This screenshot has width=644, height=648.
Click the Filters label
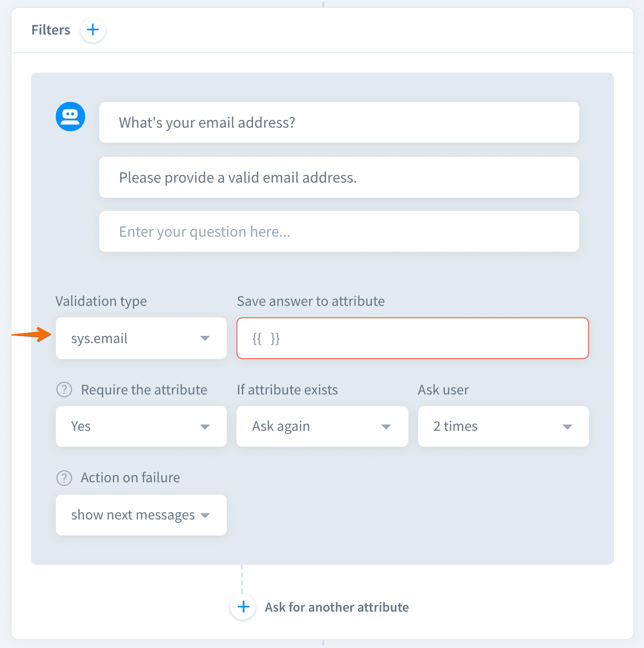point(51,30)
